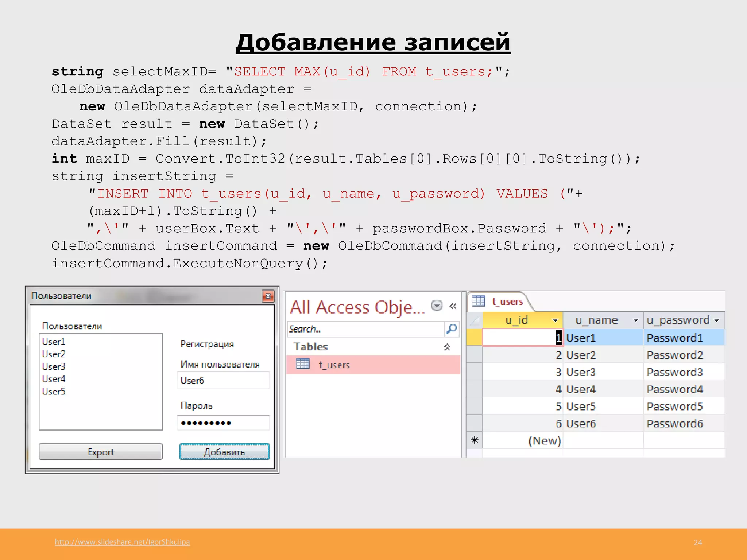Click cell Password3 in datasheet

[x=684, y=372]
